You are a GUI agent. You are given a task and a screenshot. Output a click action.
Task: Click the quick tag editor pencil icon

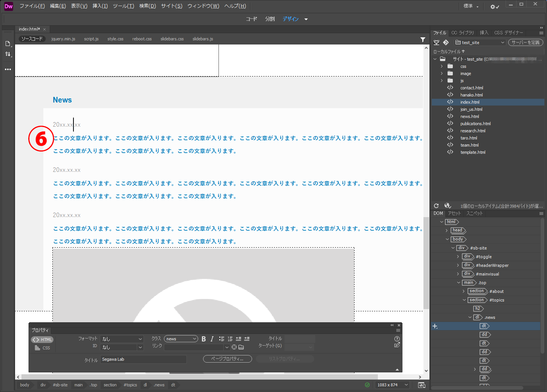[x=397, y=345]
